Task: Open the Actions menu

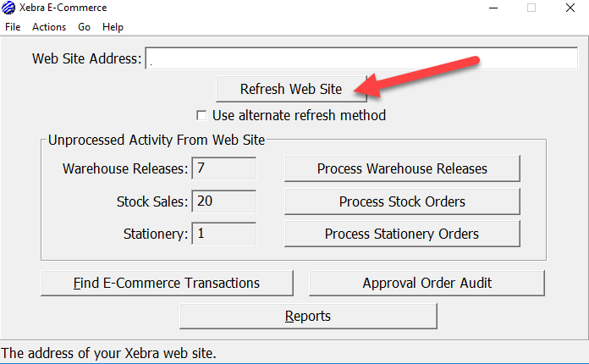Action: point(49,27)
